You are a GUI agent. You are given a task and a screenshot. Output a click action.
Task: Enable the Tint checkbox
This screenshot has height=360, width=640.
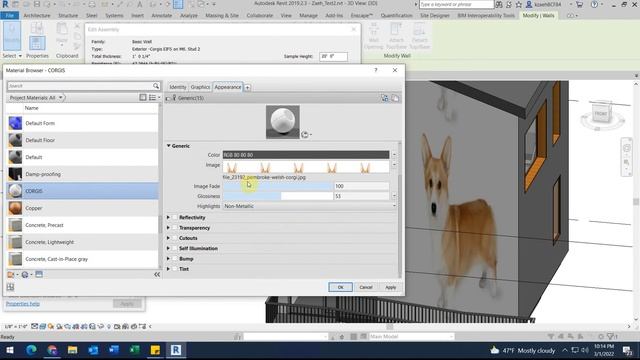[175, 269]
